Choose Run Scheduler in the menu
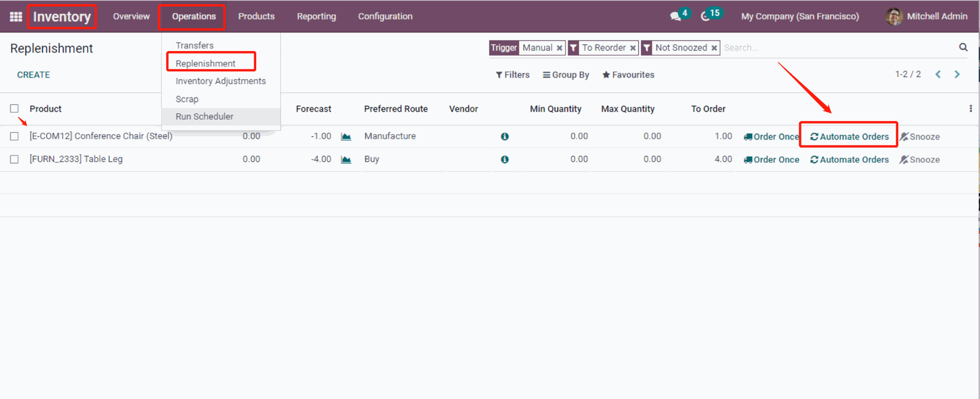 tap(204, 116)
